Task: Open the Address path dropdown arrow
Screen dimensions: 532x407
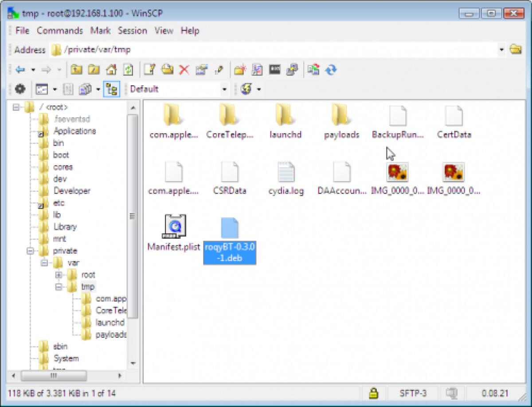Action: [501, 50]
